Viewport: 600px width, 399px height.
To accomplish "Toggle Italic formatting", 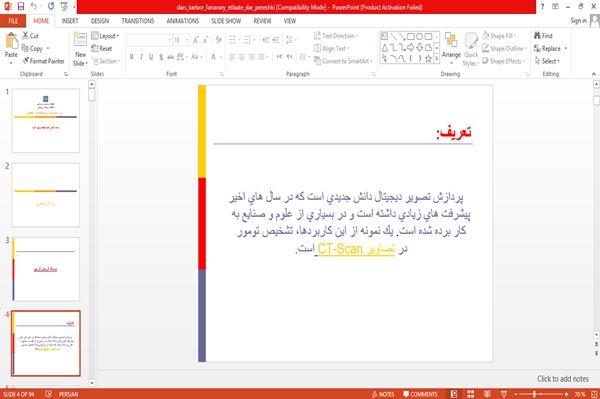I will pos(142,57).
